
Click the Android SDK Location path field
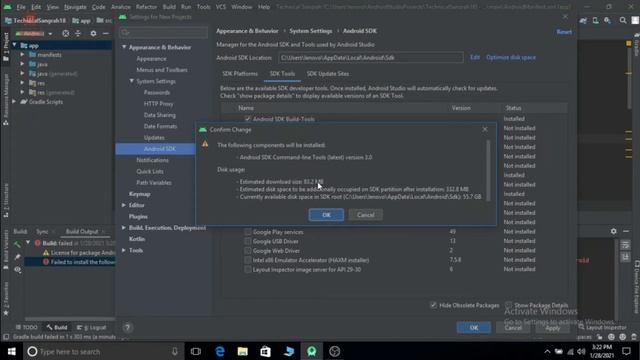click(371, 58)
